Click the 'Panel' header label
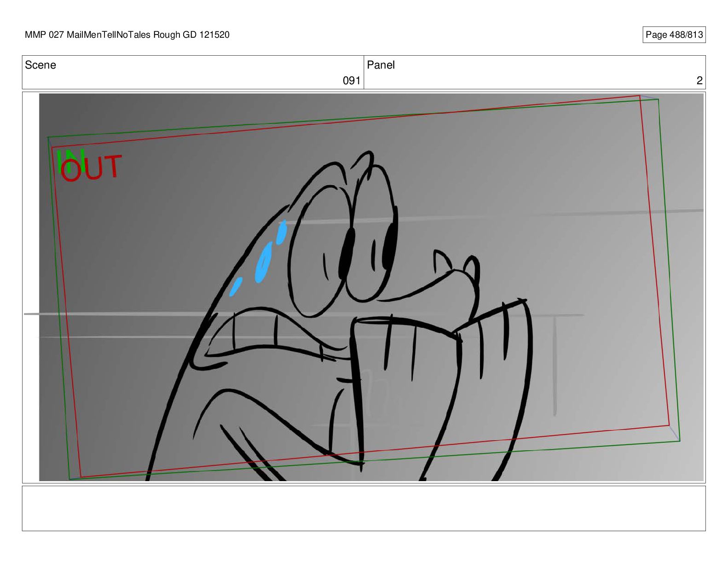The height and width of the screenshot is (564, 728). (x=381, y=65)
